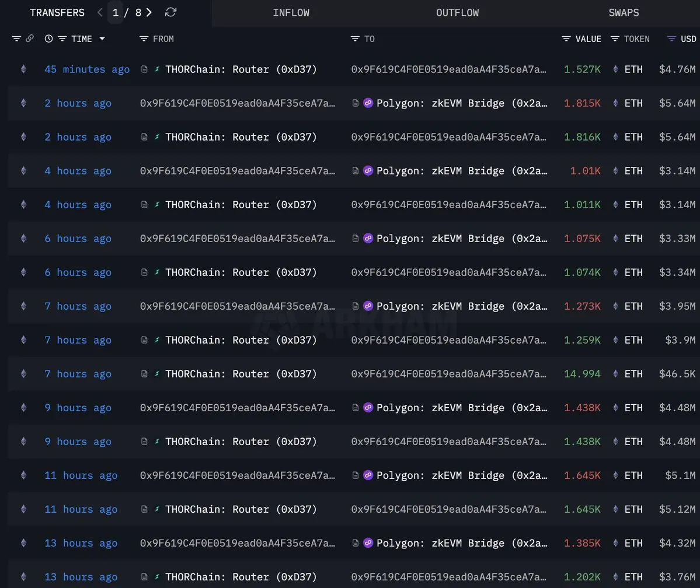Click the 1.527K value cell

click(582, 69)
